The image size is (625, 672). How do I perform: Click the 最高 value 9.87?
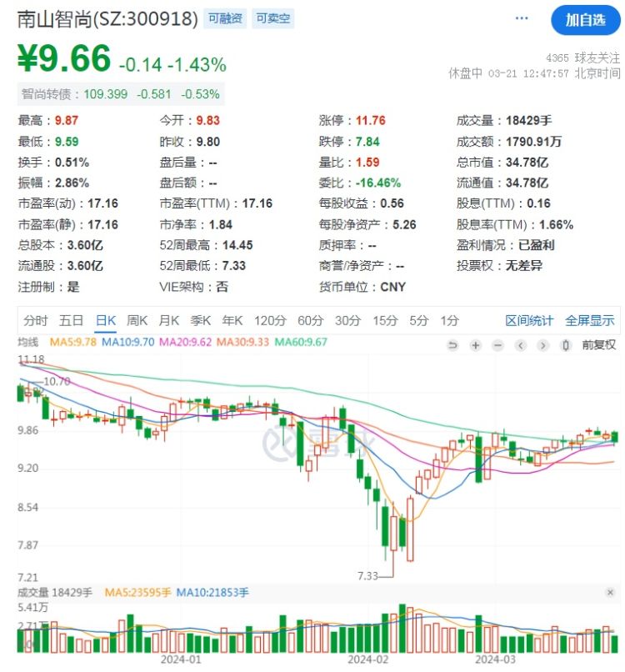(67, 120)
